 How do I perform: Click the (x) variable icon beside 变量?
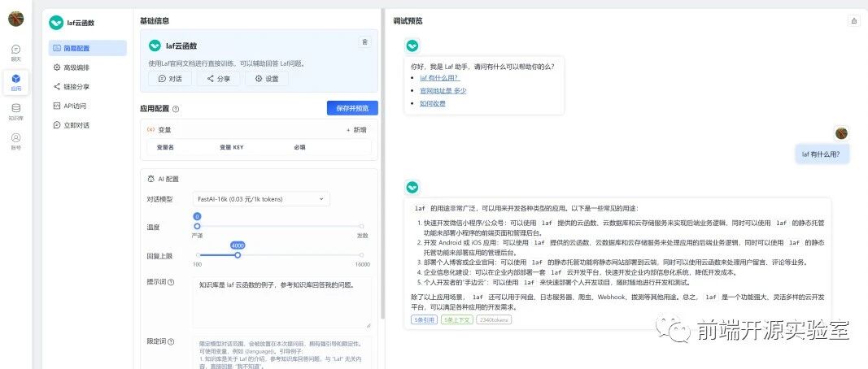[x=150, y=129]
